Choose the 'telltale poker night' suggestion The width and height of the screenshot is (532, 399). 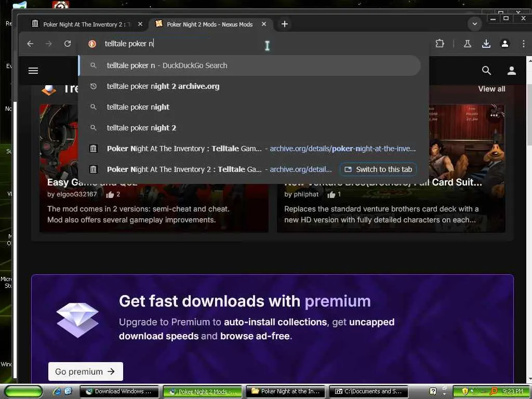pos(250,107)
